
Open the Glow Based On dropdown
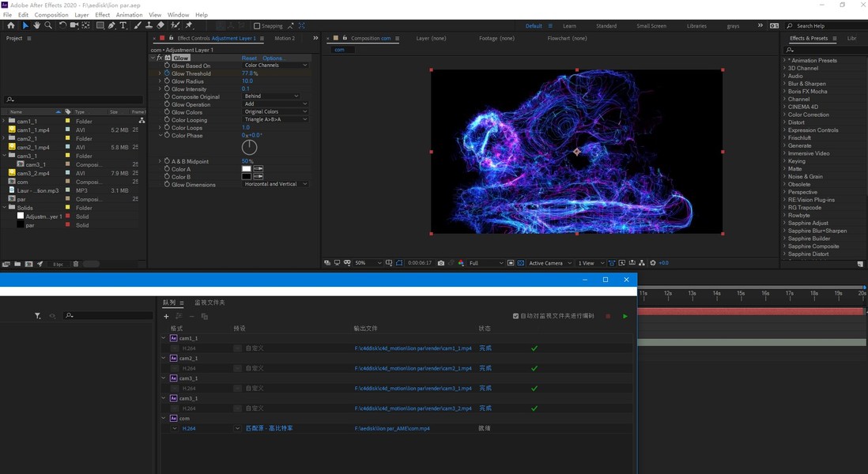[276, 66]
